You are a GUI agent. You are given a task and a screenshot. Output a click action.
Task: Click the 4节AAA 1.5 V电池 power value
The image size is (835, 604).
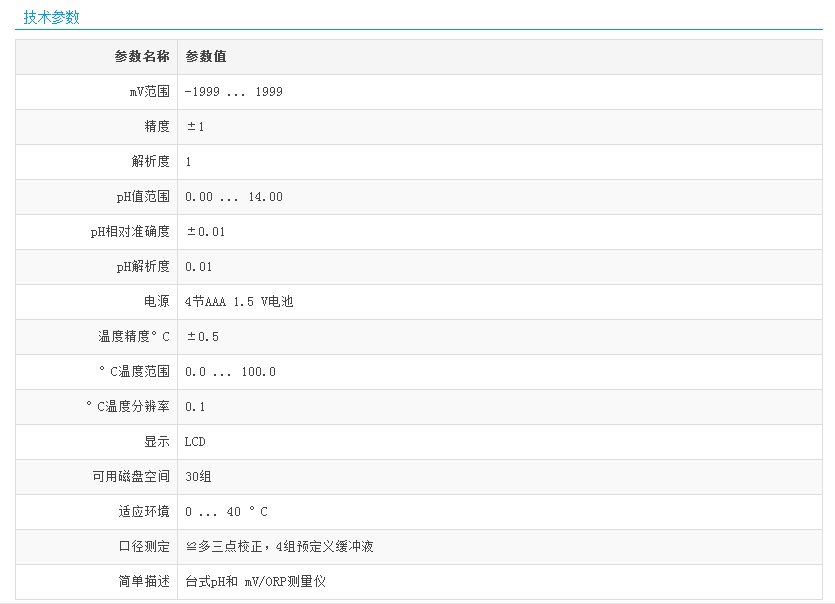tap(239, 302)
